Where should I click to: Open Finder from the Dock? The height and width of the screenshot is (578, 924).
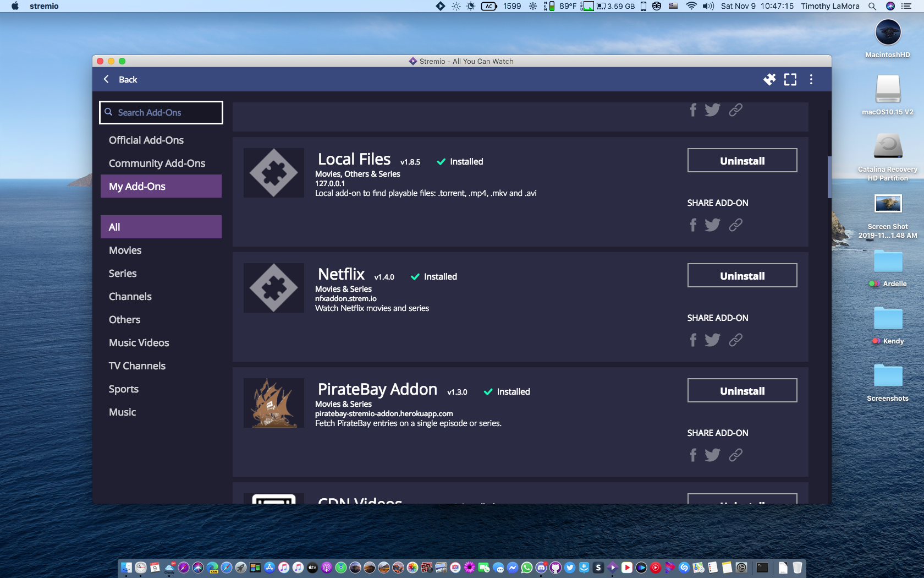pos(127,568)
